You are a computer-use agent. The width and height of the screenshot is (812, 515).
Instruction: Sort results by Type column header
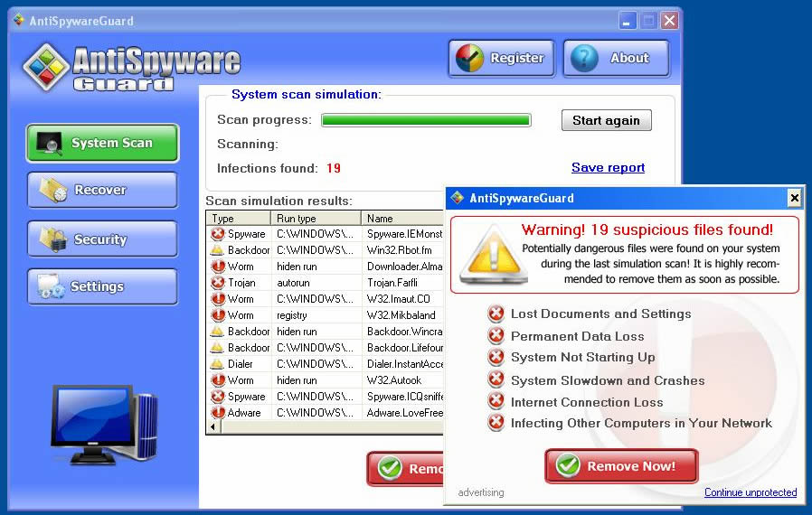coord(239,219)
